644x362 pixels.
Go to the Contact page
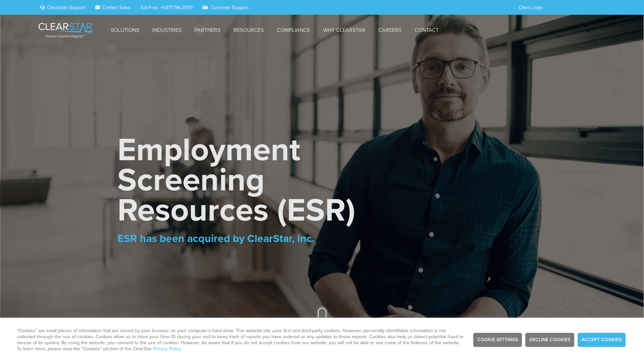(x=427, y=30)
